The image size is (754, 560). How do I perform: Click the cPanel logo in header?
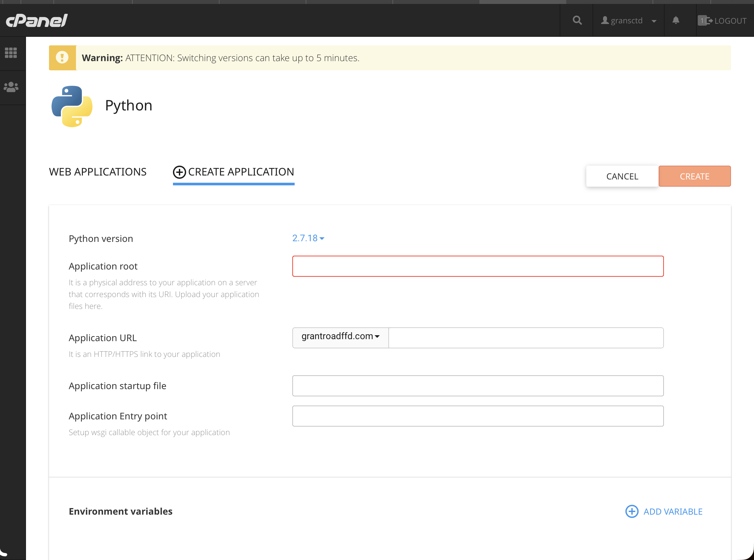36,21
